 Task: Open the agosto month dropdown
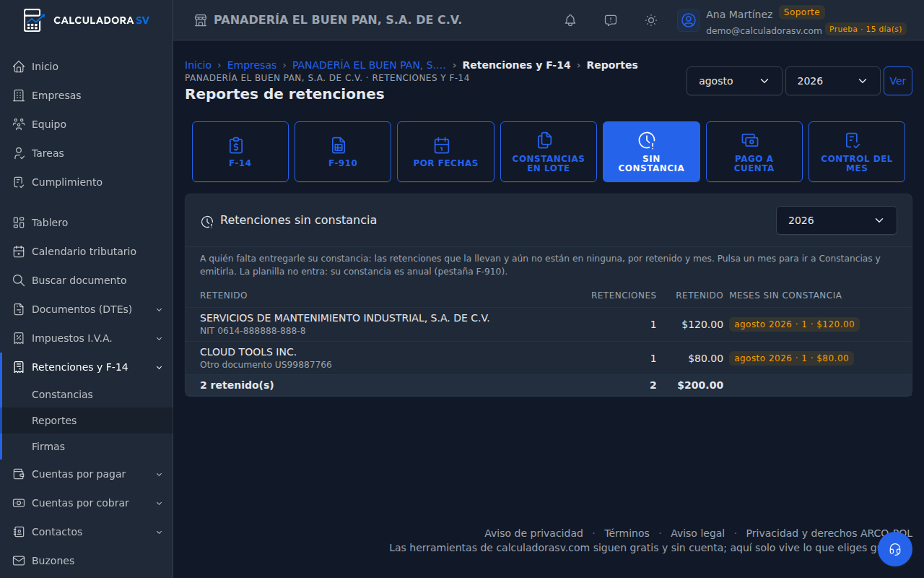coord(734,81)
